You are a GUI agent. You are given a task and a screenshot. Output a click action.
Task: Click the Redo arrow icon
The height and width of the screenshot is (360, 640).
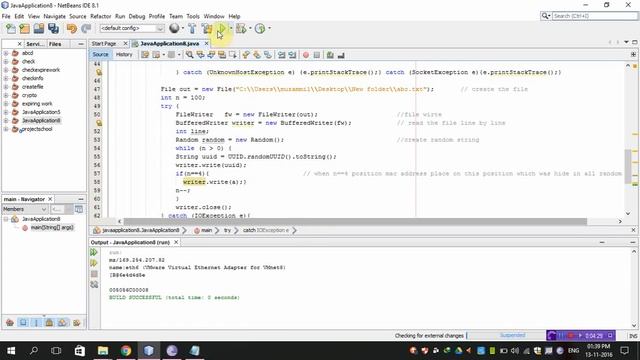click(x=86, y=29)
